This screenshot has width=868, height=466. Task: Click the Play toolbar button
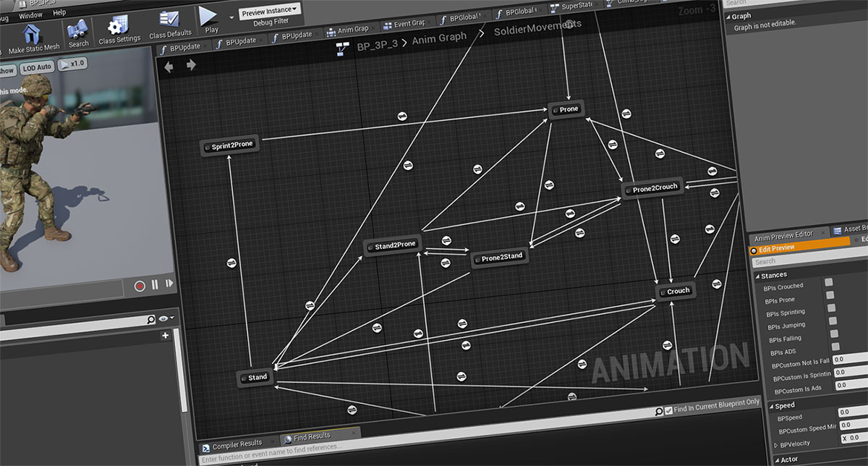coord(209,15)
